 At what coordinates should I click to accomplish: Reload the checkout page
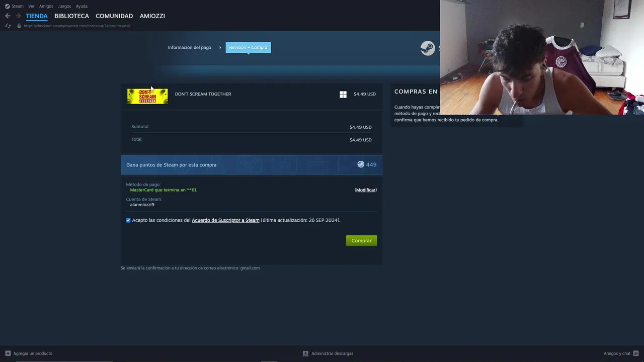pyautogui.click(x=8, y=26)
